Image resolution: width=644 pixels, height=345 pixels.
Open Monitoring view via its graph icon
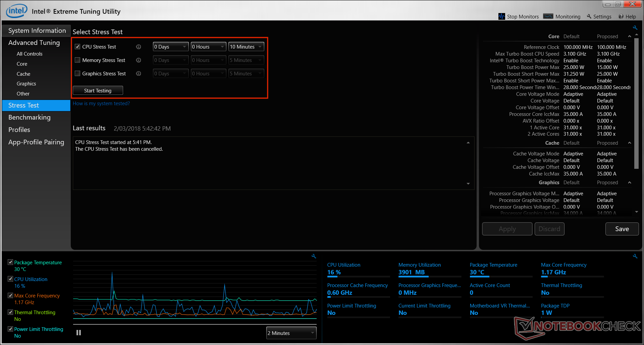(x=548, y=16)
